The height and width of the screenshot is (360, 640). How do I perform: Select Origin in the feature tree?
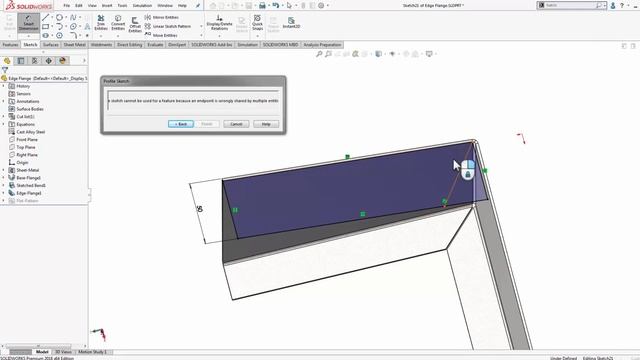point(22,162)
